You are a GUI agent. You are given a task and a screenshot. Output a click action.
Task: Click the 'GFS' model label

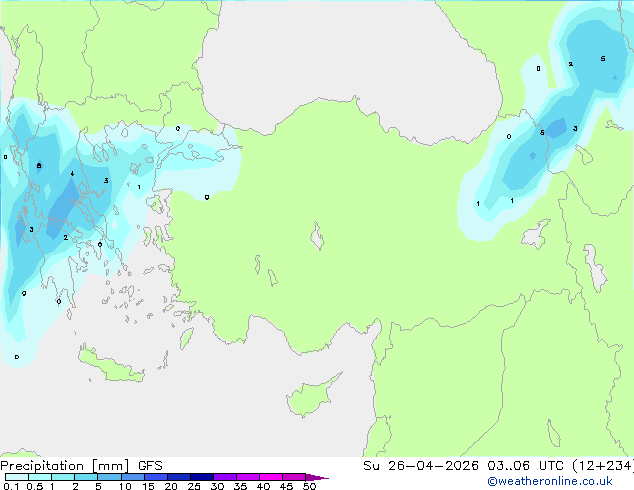(x=150, y=466)
